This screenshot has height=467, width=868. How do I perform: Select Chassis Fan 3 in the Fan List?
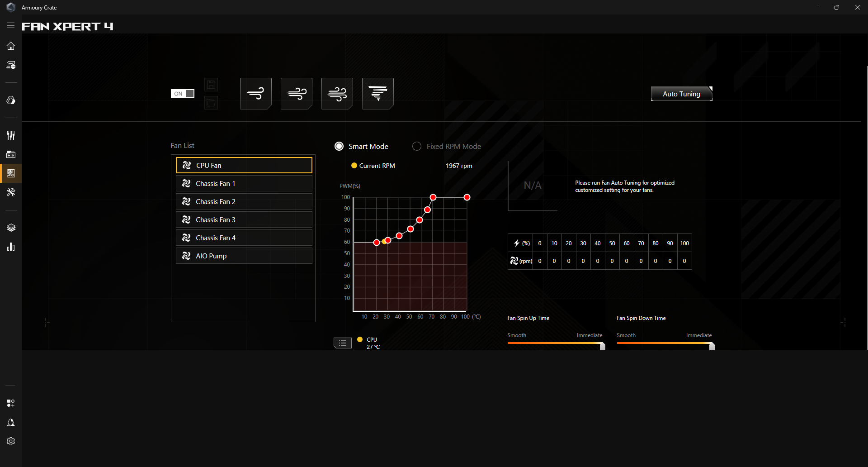pos(244,219)
